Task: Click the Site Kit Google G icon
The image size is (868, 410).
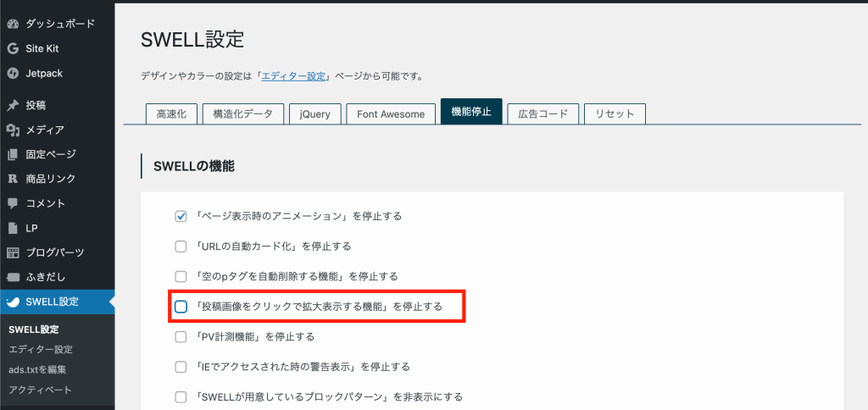Action: 13,48
